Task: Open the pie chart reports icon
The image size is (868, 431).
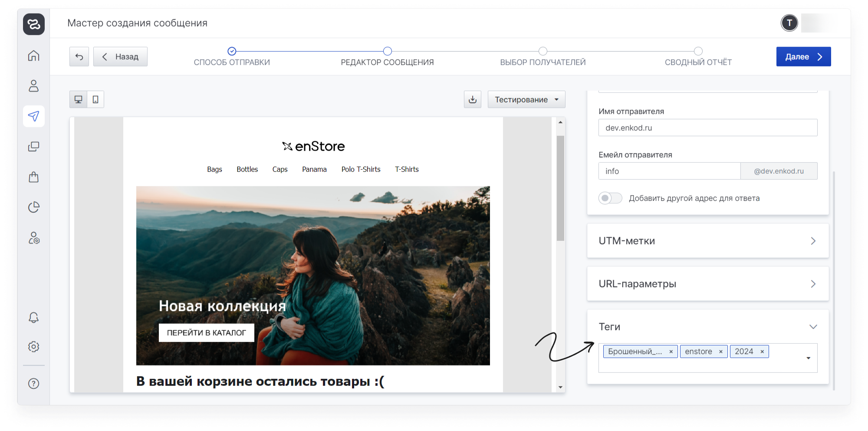Action: (34, 207)
